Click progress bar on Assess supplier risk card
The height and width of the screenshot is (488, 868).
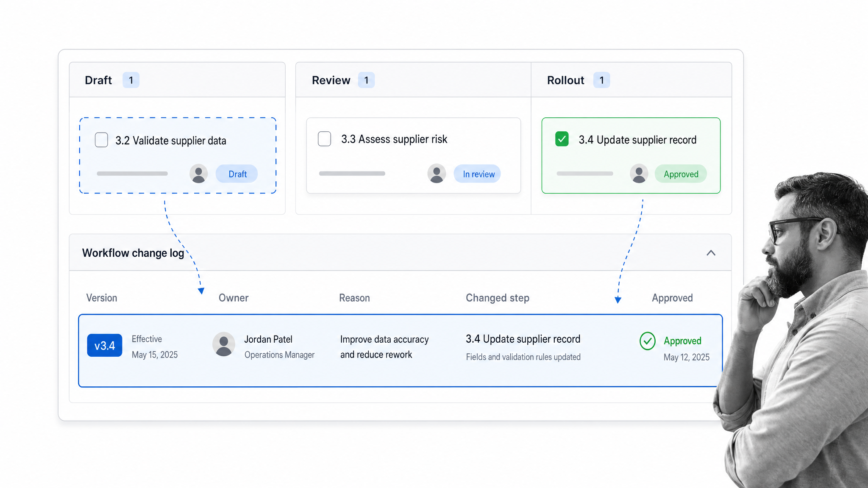pos(352,174)
